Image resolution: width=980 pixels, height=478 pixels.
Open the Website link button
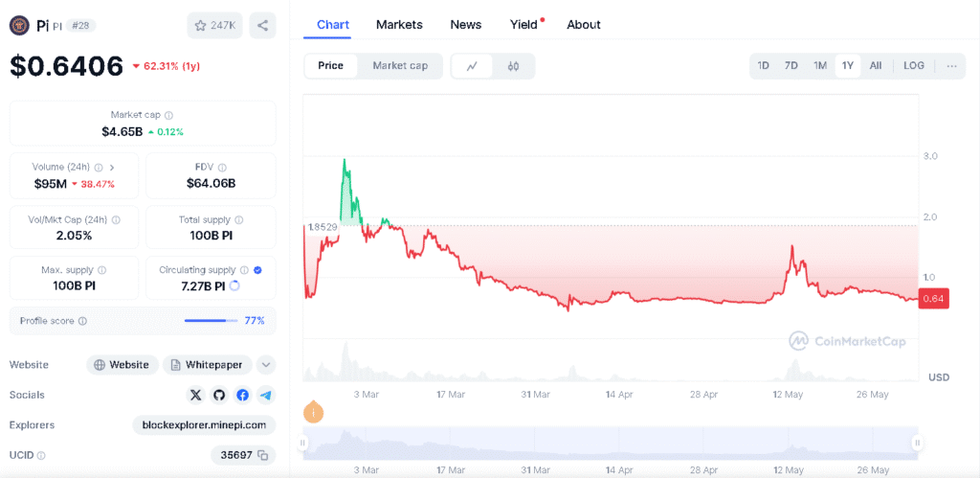[122, 365]
